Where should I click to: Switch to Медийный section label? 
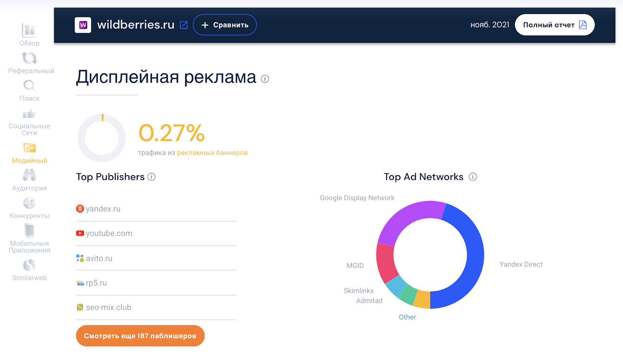30,160
